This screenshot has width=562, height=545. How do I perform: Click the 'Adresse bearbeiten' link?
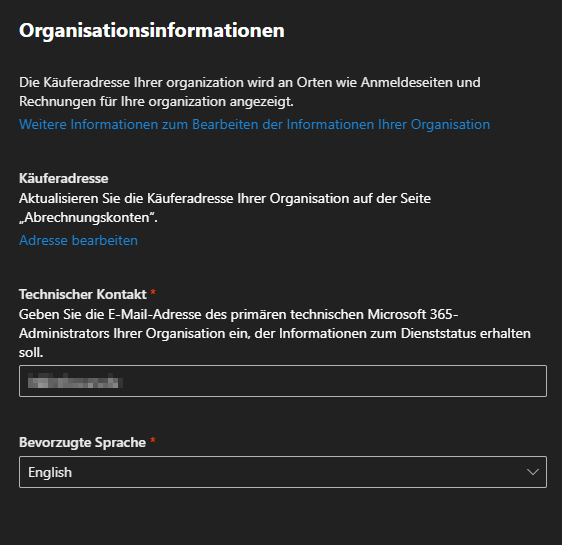(x=78, y=240)
